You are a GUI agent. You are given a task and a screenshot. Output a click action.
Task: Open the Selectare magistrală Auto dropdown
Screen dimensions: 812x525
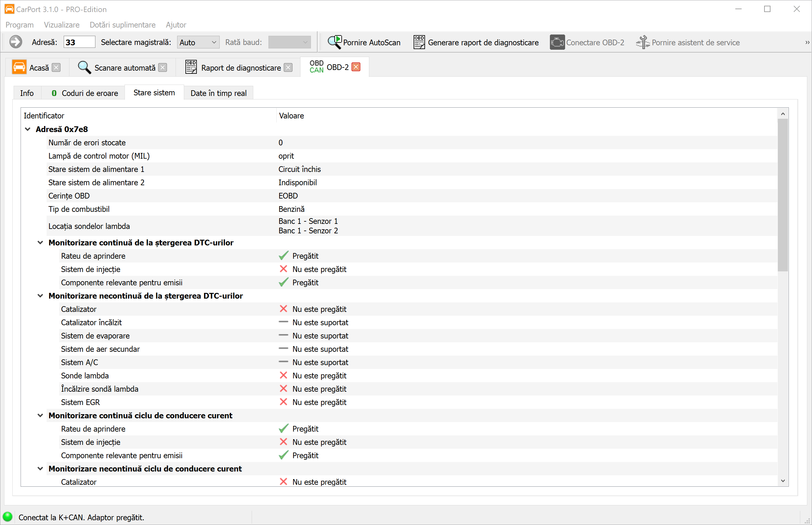[x=198, y=42]
